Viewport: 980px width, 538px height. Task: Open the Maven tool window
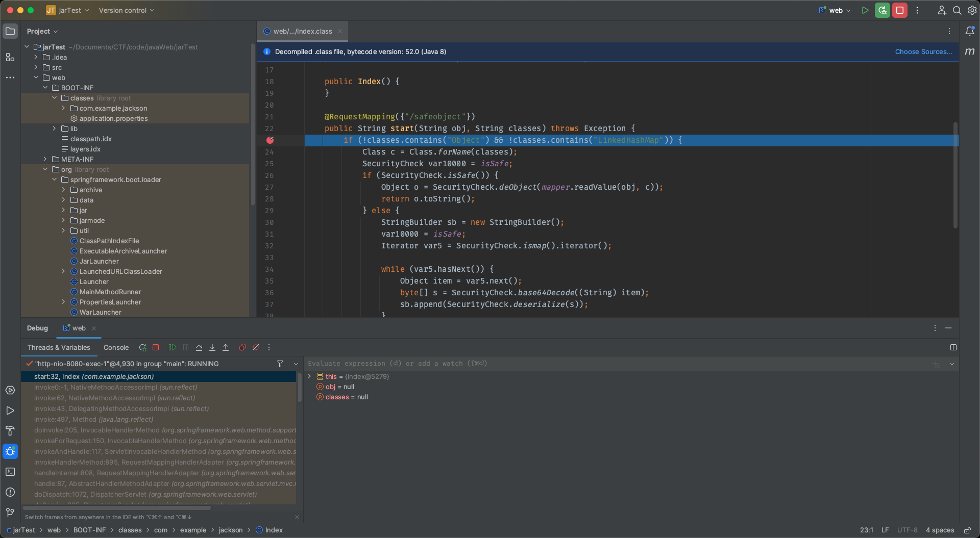click(x=969, y=52)
